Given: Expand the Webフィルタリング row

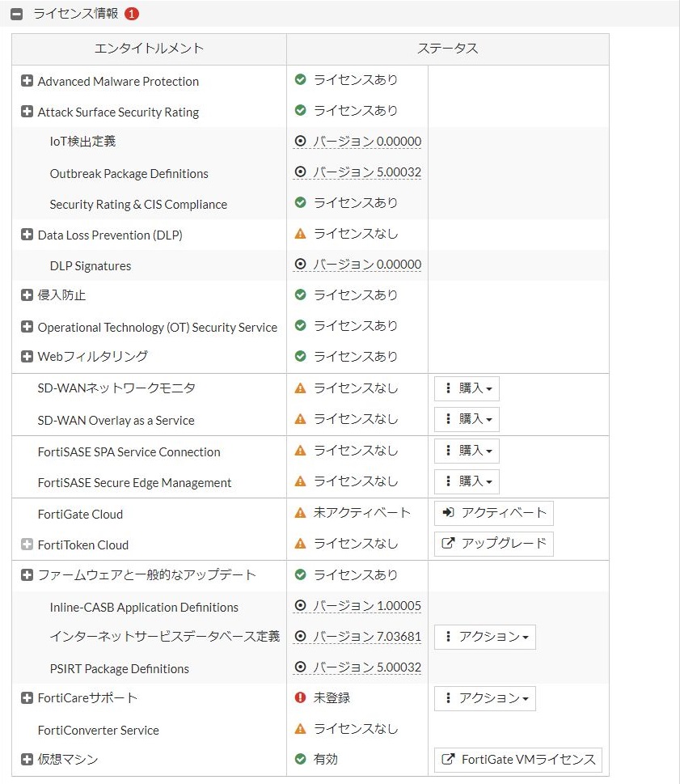Looking at the screenshot, I should [27, 356].
